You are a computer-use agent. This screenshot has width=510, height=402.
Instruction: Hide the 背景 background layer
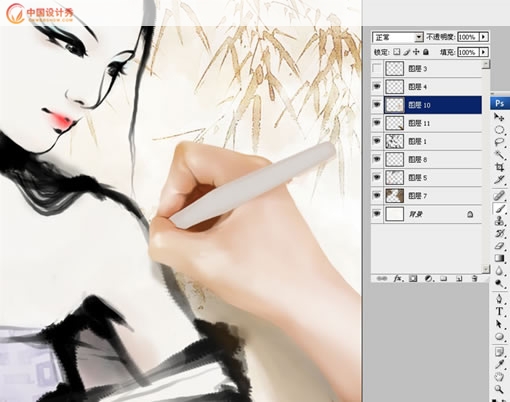pyautogui.click(x=377, y=214)
